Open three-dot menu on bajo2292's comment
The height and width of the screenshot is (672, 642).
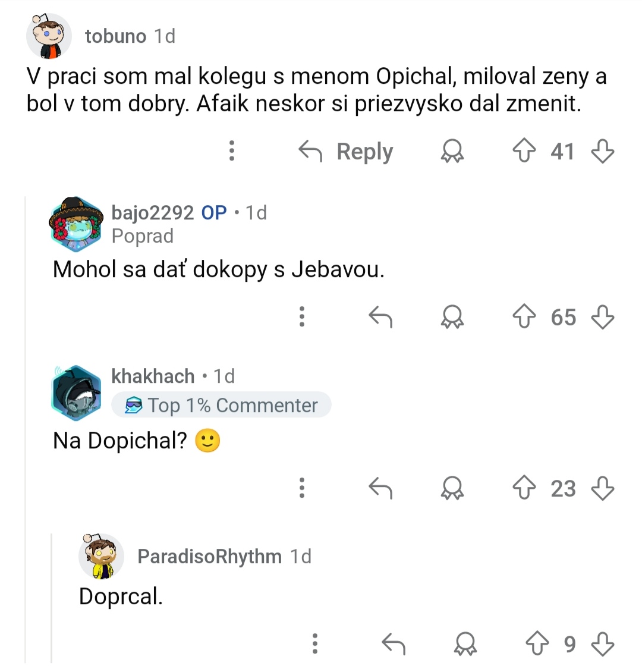(302, 317)
